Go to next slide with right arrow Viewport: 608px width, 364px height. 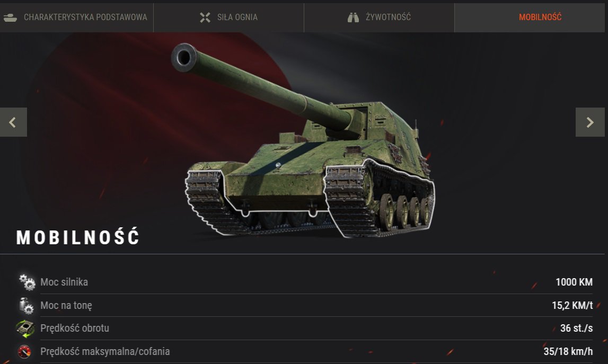click(x=590, y=122)
